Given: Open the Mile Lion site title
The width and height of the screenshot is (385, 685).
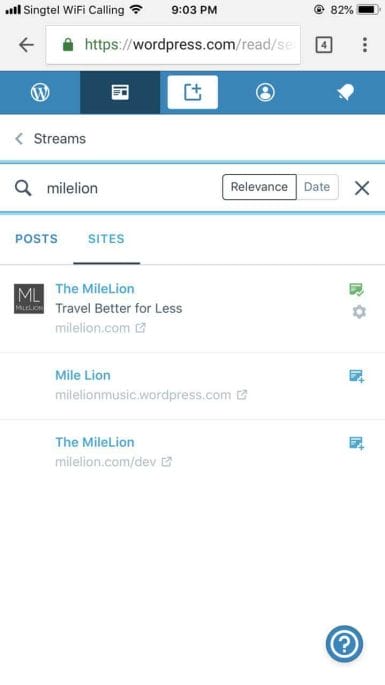Looking at the screenshot, I should (x=83, y=375).
